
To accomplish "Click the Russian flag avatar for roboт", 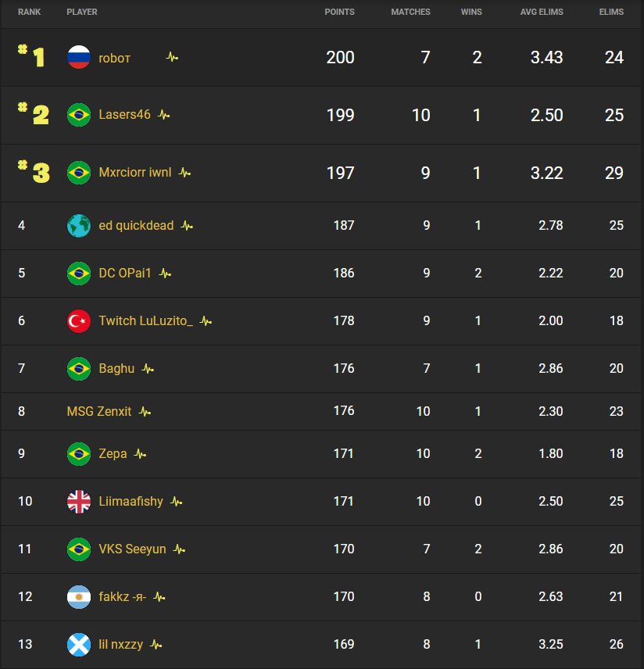I will pos(78,58).
